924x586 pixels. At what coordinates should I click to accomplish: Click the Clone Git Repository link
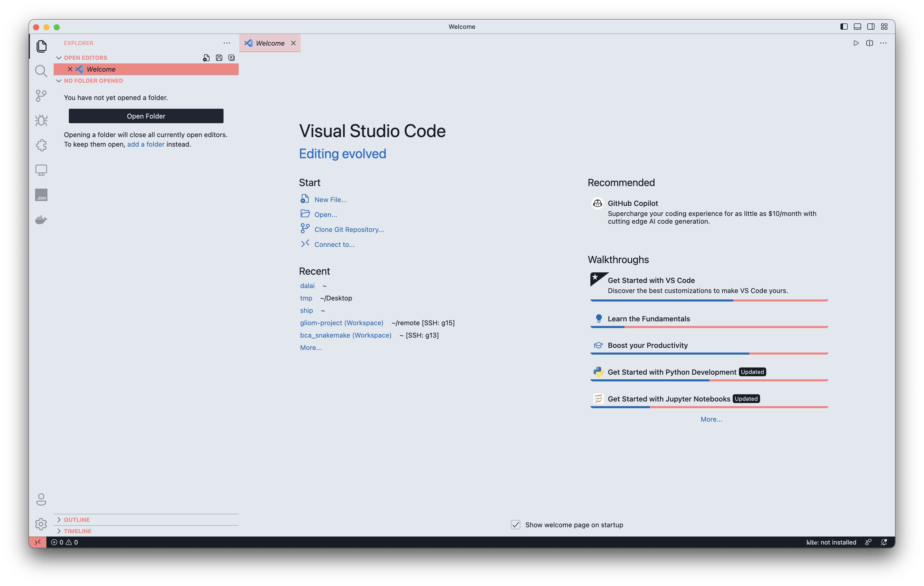(x=349, y=229)
